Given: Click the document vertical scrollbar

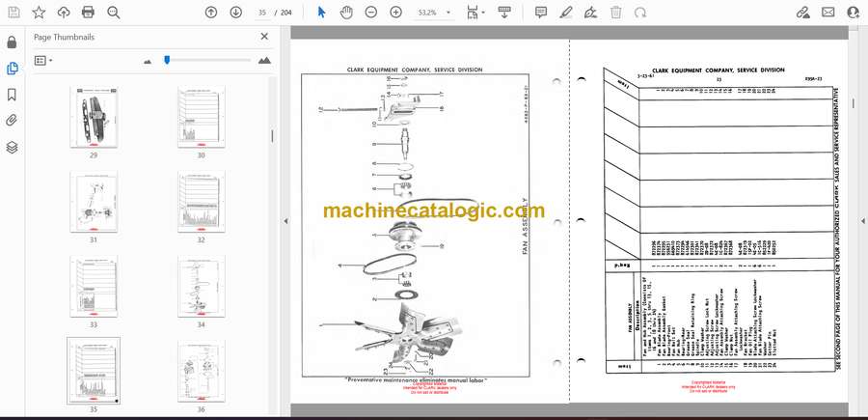Looking at the screenshot, I should pos(854,103).
